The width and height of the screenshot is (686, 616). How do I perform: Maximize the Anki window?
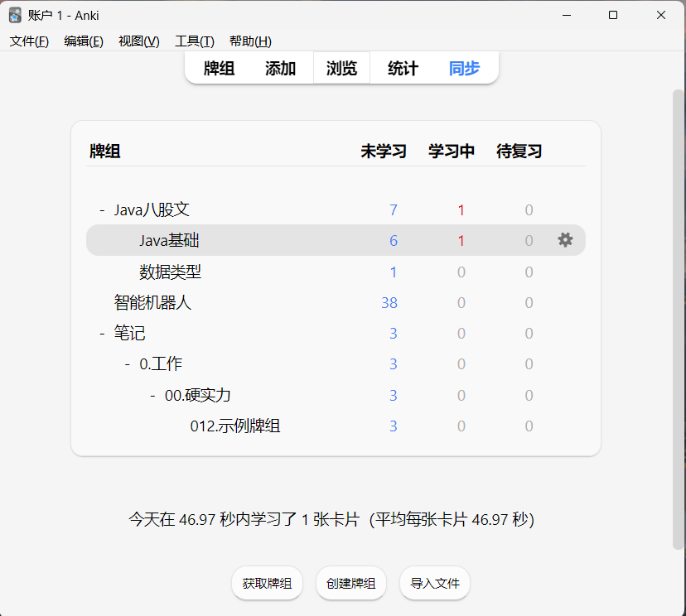(x=613, y=15)
